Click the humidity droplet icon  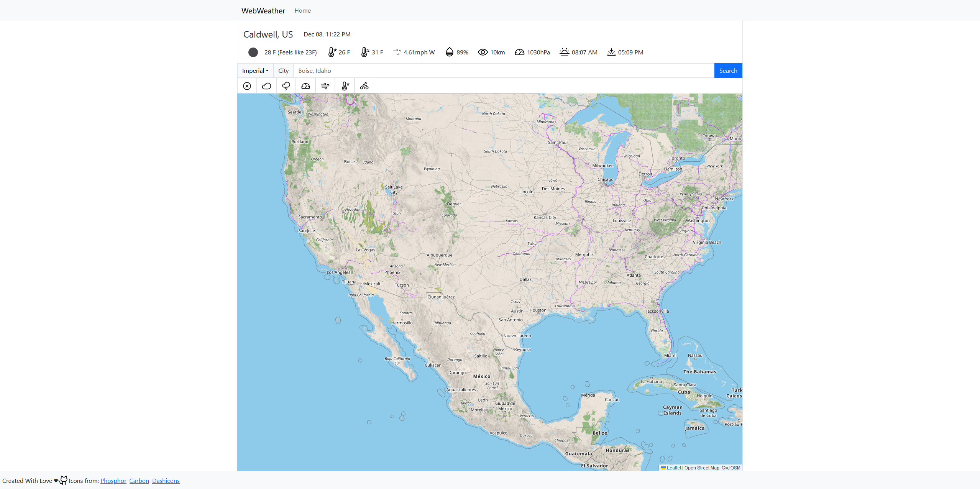tap(449, 52)
